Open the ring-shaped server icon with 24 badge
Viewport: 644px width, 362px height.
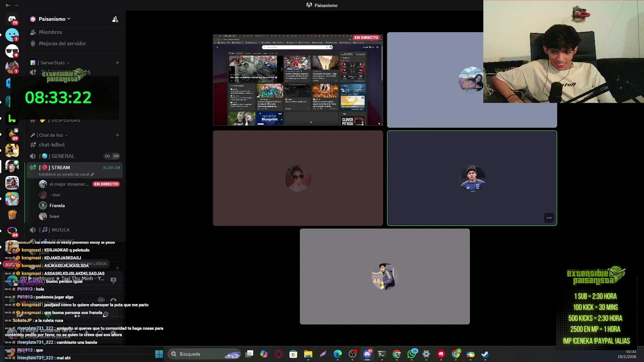[x=12, y=231]
